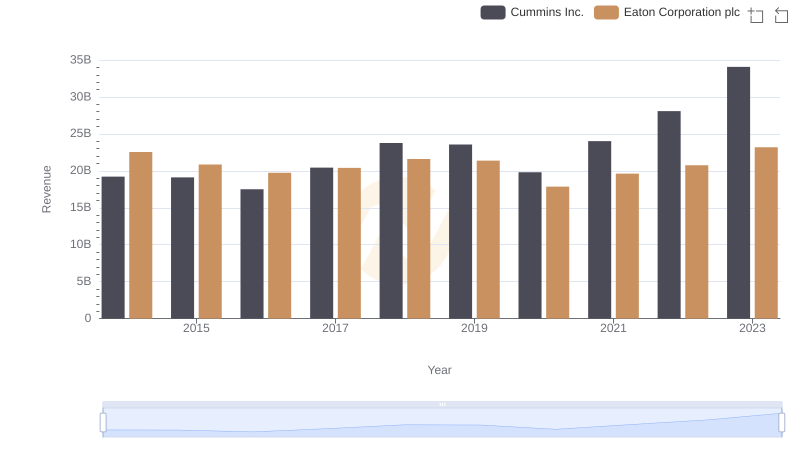Click the 2020 Eaton Corporation bar

[558, 252]
